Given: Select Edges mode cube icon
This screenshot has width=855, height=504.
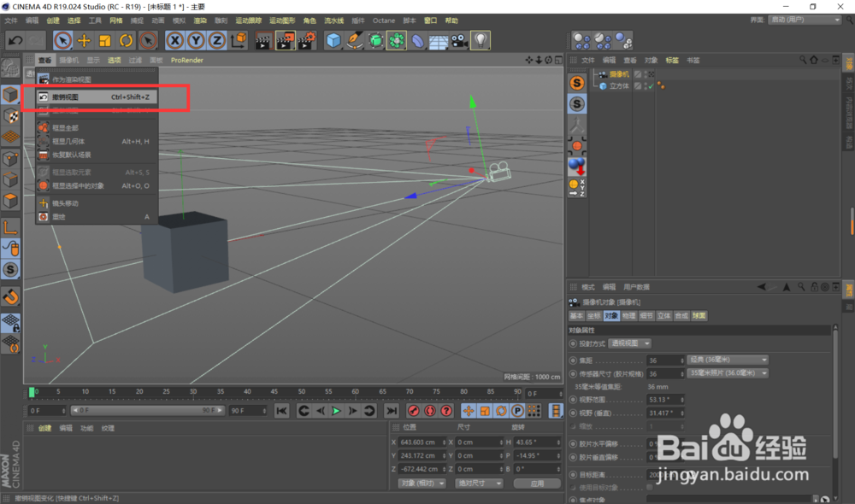Looking at the screenshot, I should (x=11, y=179).
